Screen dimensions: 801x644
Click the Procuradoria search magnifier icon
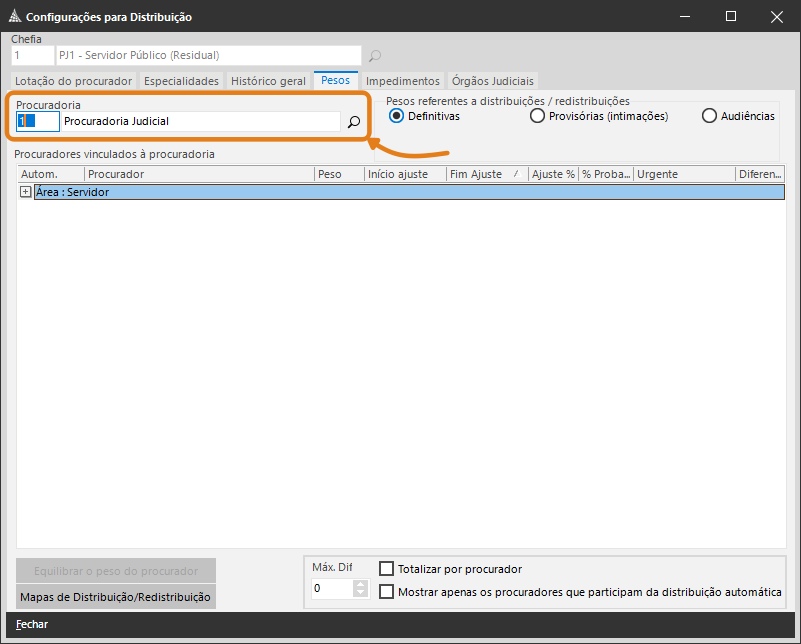(x=353, y=122)
